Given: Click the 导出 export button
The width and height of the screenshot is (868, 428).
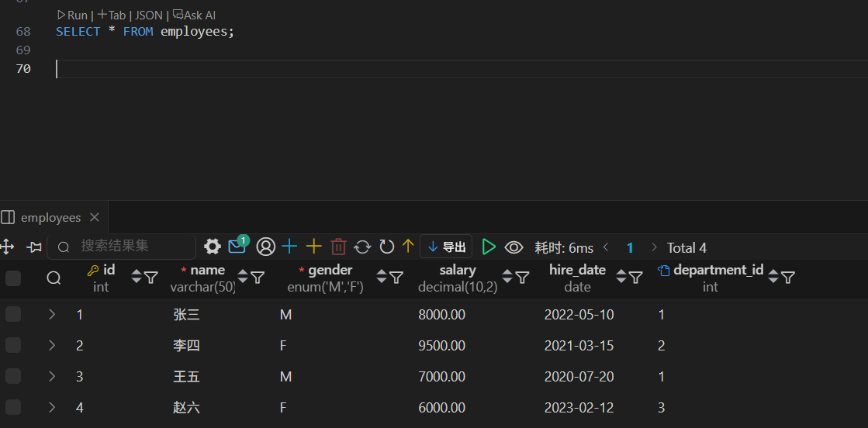Looking at the screenshot, I should pos(446,247).
